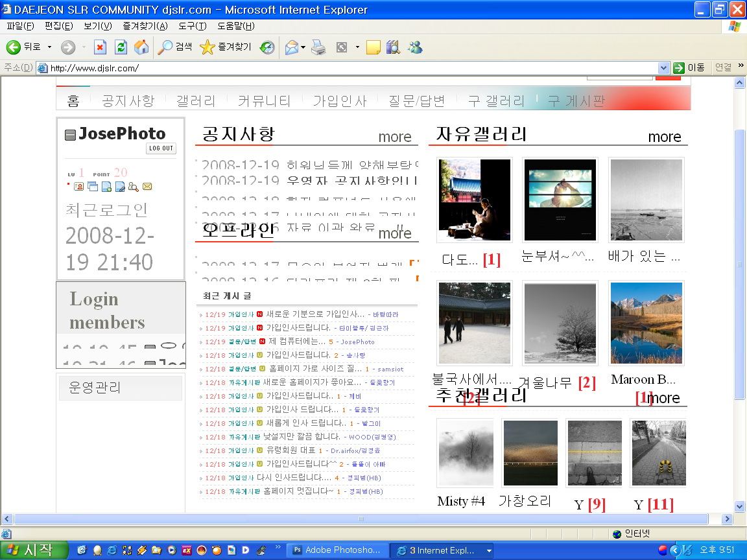Open the Back button history dropdown arrow

(x=49, y=47)
